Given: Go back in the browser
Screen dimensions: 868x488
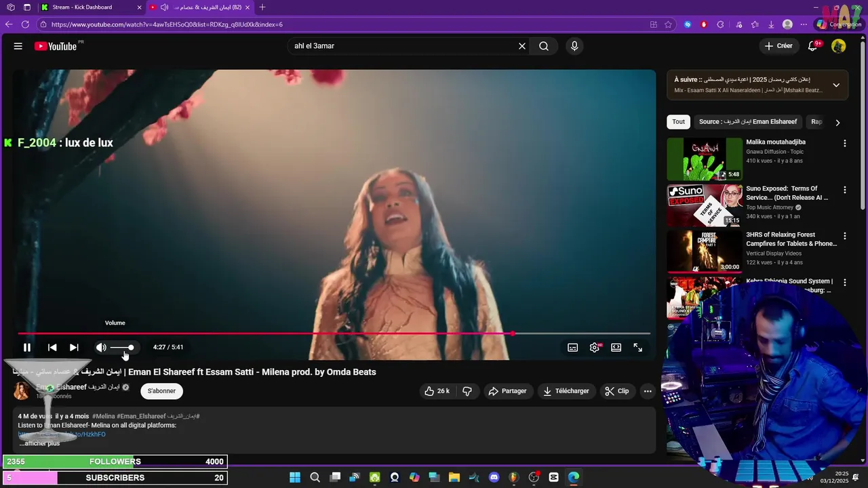Looking at the screenshot, I should 9,24.
